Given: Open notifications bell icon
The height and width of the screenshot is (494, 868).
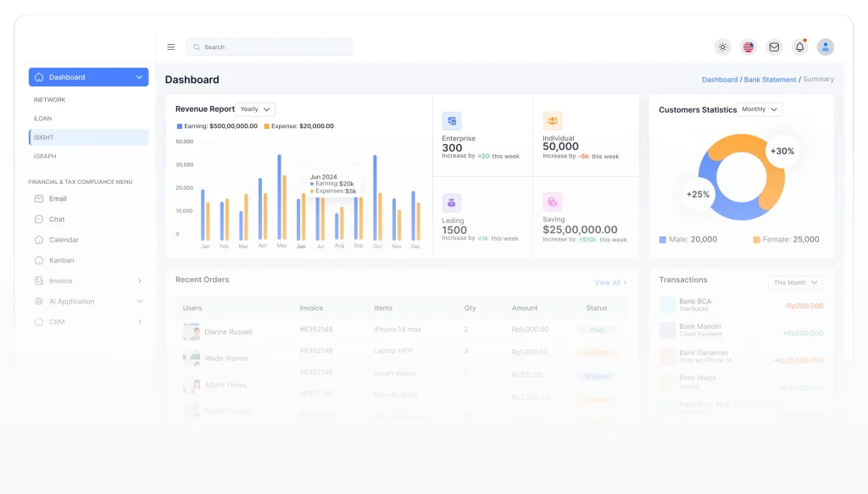Looking at the screenshot, I should (x=800, y=47).
